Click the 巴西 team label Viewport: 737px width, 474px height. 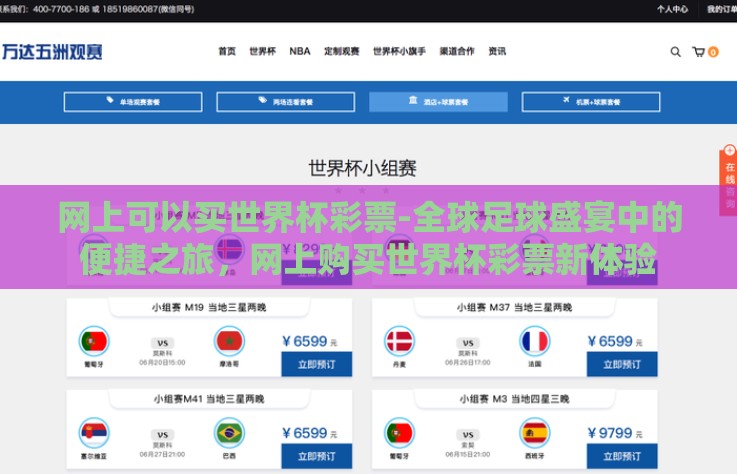pyautogui.click(x=229, y=456)
